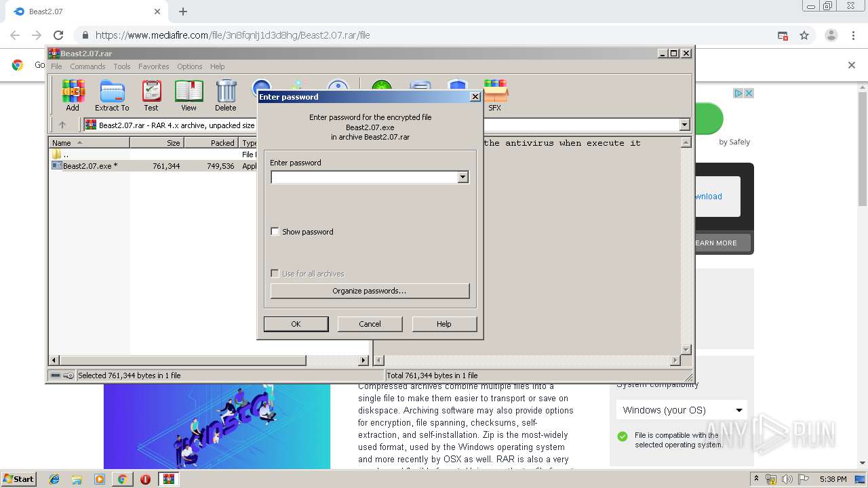Viewport: 868px width, 488px height.
Task: Click the network tray icon
Action: tap(771, 479)
